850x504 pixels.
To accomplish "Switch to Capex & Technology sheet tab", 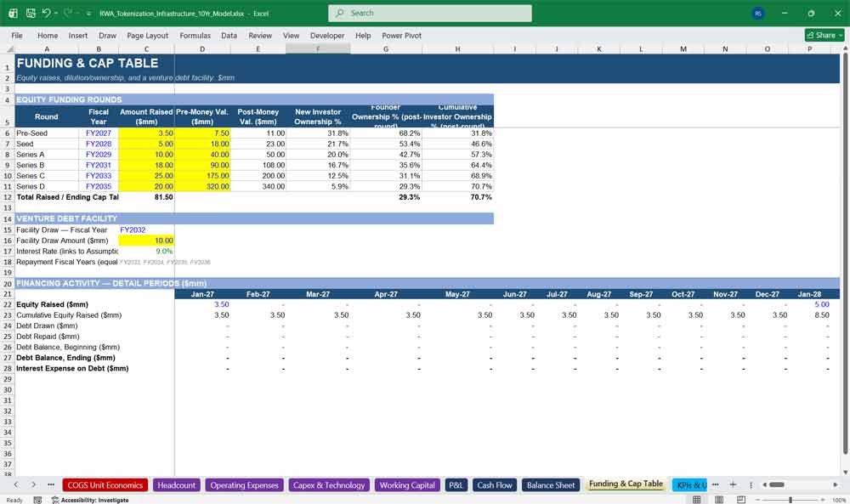I will click(329, 485).
